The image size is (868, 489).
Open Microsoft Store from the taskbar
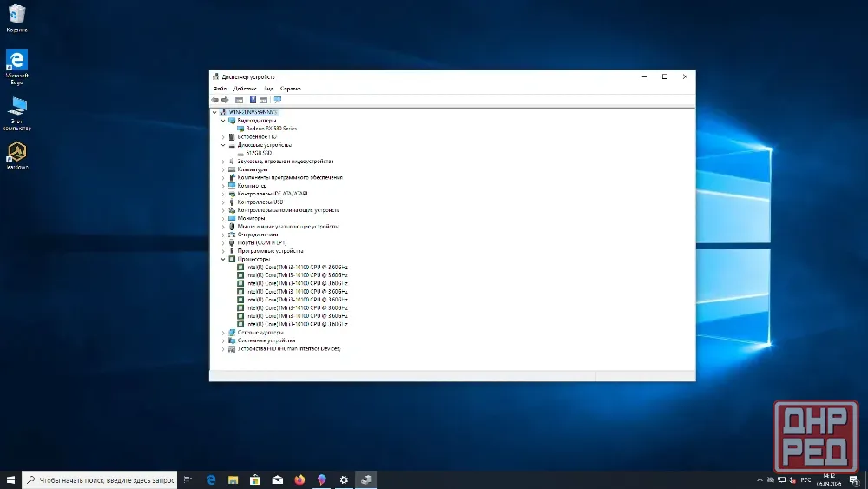point(255,479)
